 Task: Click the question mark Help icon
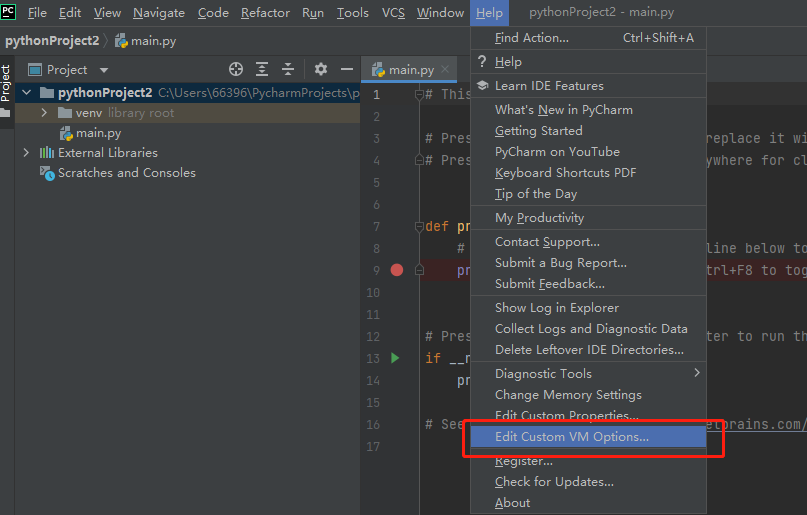(x=482, y=61)
